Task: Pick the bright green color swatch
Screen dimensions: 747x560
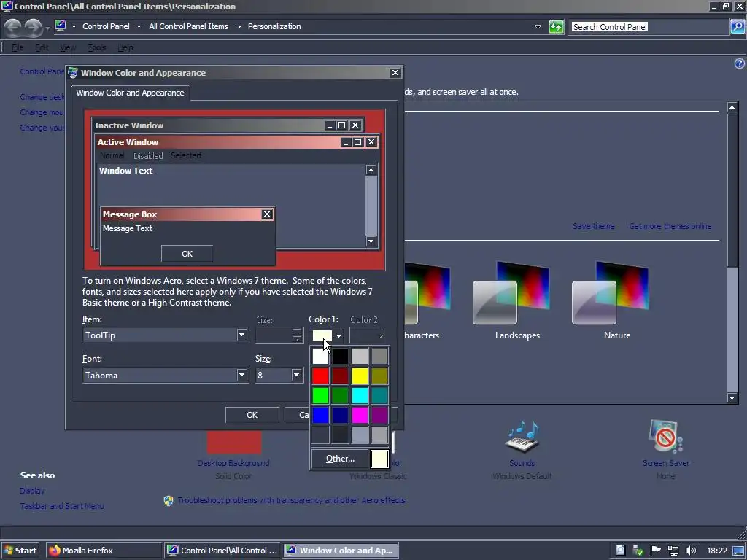Action: point(321,396)
